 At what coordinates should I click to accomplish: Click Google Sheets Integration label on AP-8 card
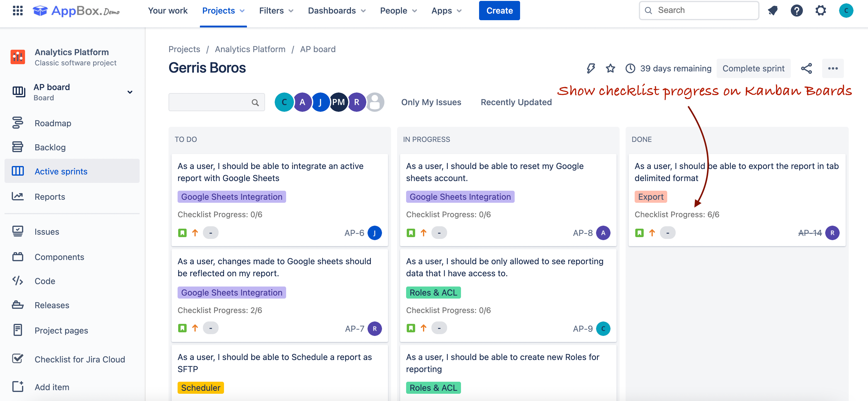460,197
